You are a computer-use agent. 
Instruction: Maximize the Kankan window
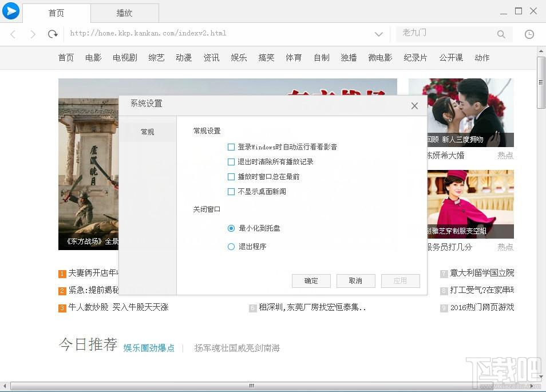point(519,11)
